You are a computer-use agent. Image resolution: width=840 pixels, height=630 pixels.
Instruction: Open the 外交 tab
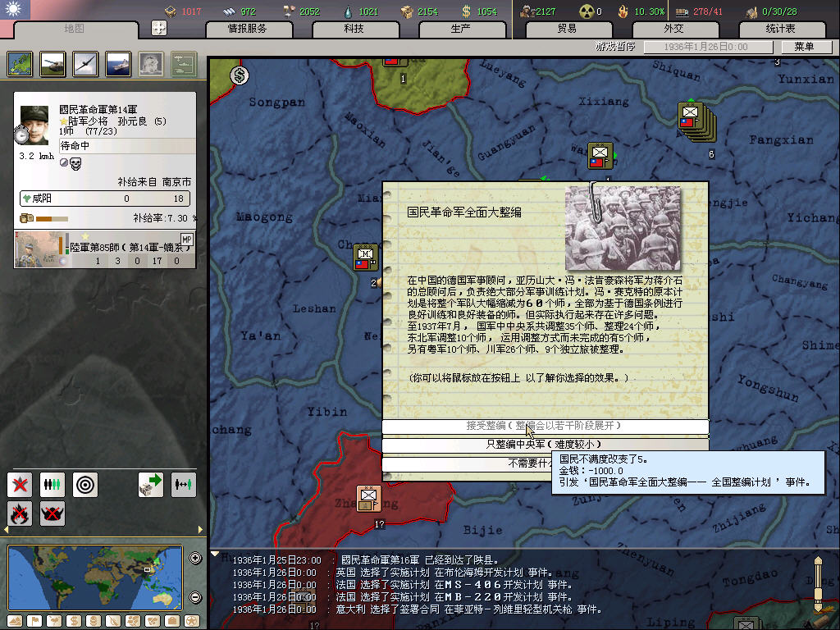pos(674,29)
